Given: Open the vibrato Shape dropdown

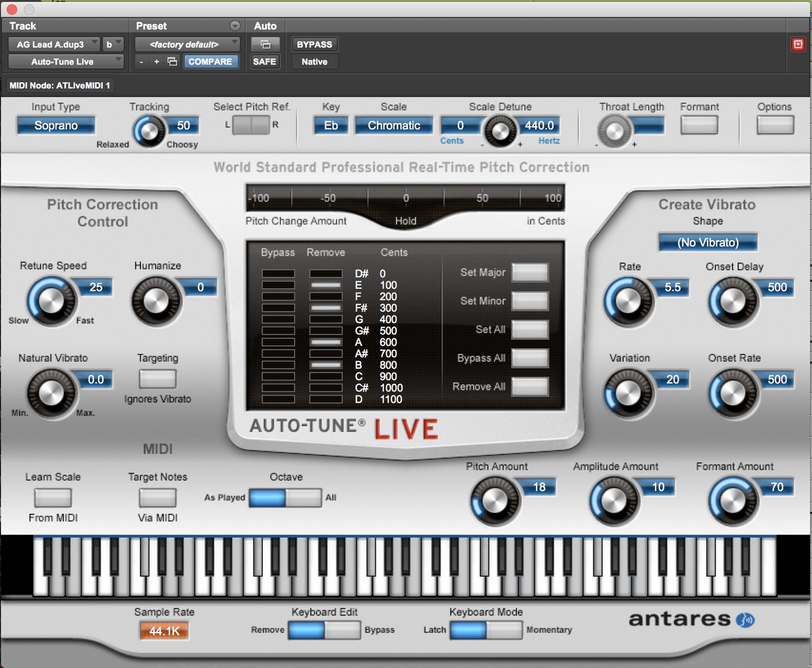Looking at the screenshot, I should (x=708, y=242).
